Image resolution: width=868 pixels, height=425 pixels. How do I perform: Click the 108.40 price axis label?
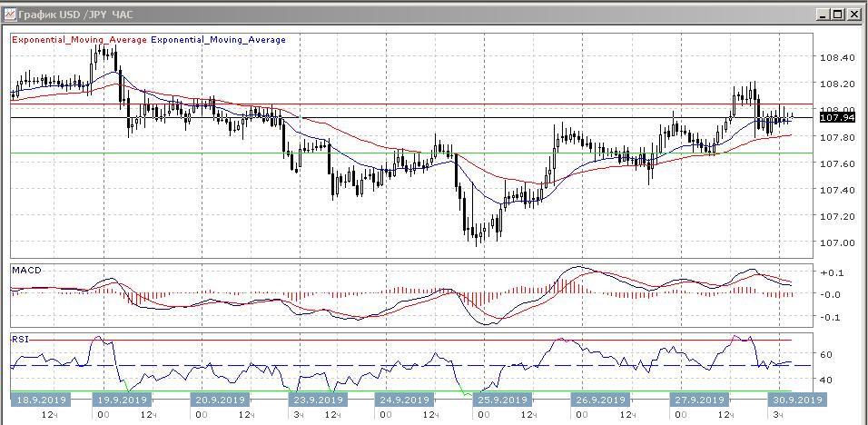pos(837,58)
